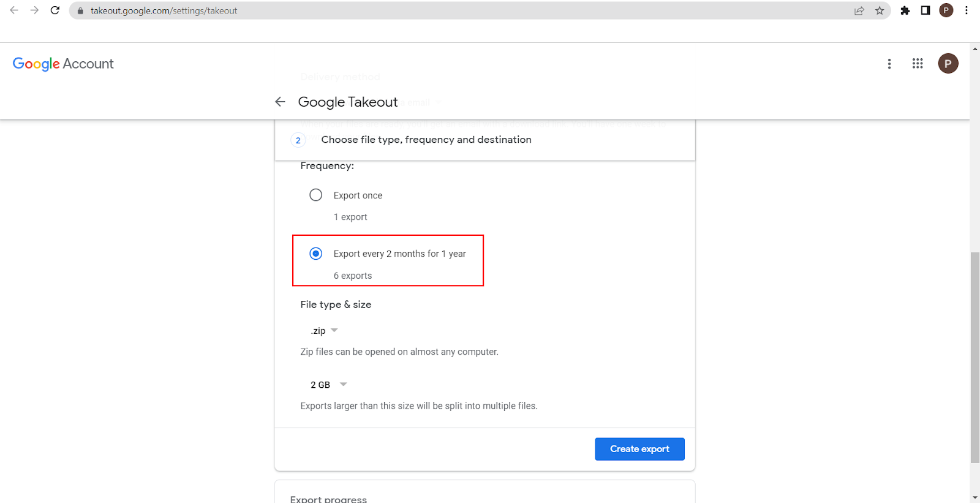Click the step 2 section header
Viewport: 980px width, 503px height.
(426, 140)
